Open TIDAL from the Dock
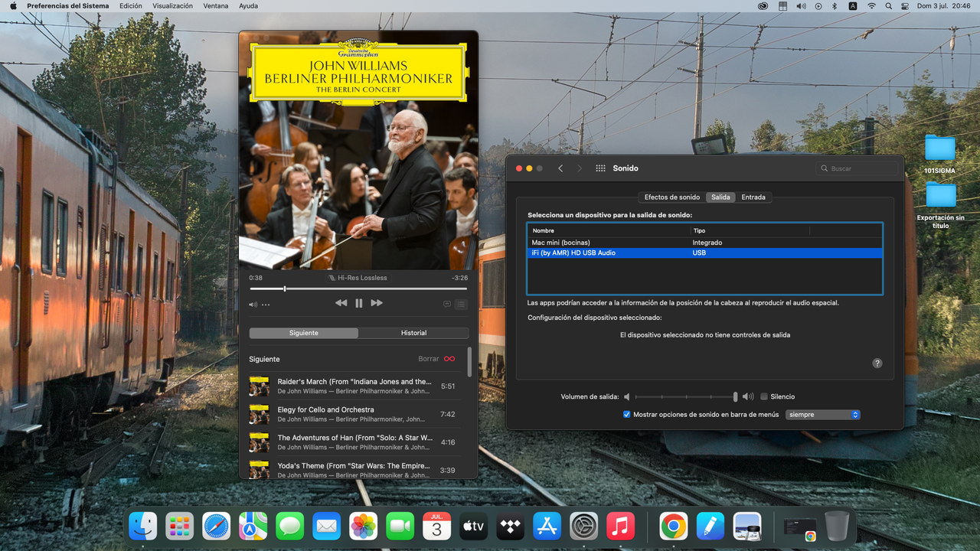The image size is (980, 551). [510, 526]
